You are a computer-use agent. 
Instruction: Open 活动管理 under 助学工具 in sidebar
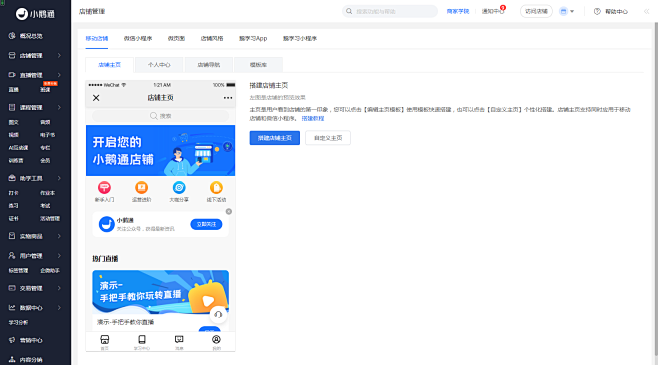pyautogui.click(x=50, y=219)
